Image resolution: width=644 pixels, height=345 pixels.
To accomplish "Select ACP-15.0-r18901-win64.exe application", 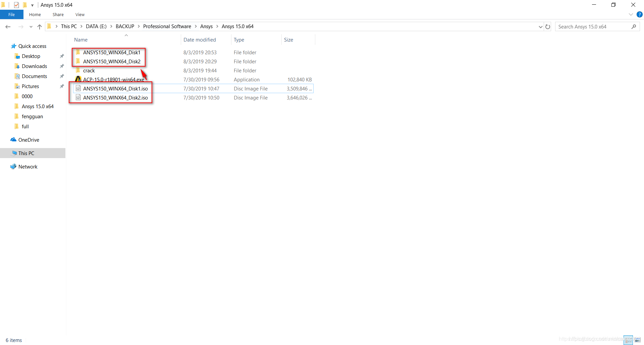I will (x=113, y=79).
